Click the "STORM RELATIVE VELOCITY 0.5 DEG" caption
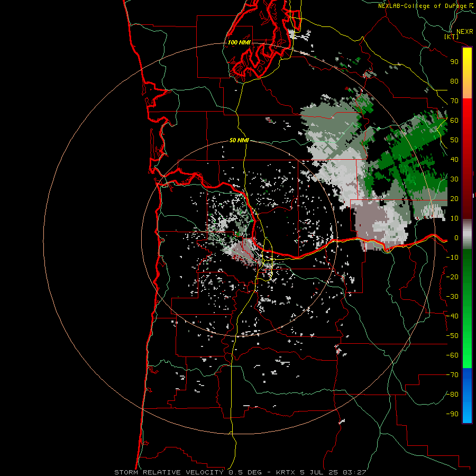The image size is (476, 476). (188, 472)
